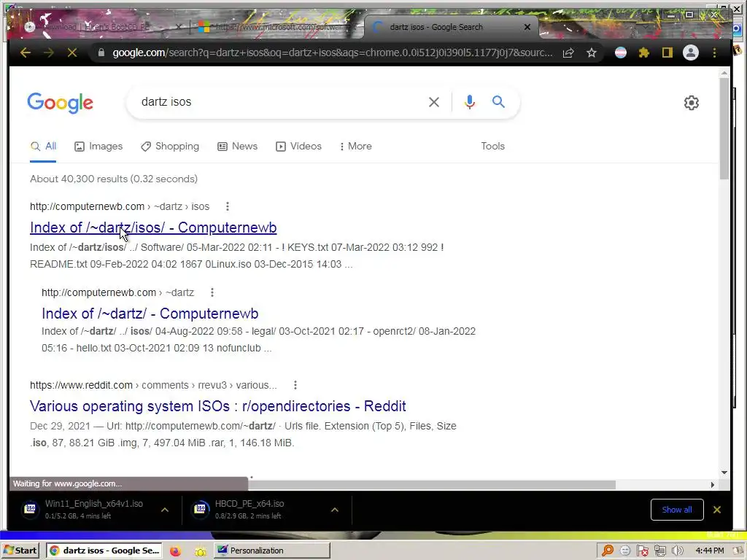Image resolution: width=747 pixels, height=560 pixels.
Task: Expand Win11_English_x64v1.iso download options
Action: 165,510
